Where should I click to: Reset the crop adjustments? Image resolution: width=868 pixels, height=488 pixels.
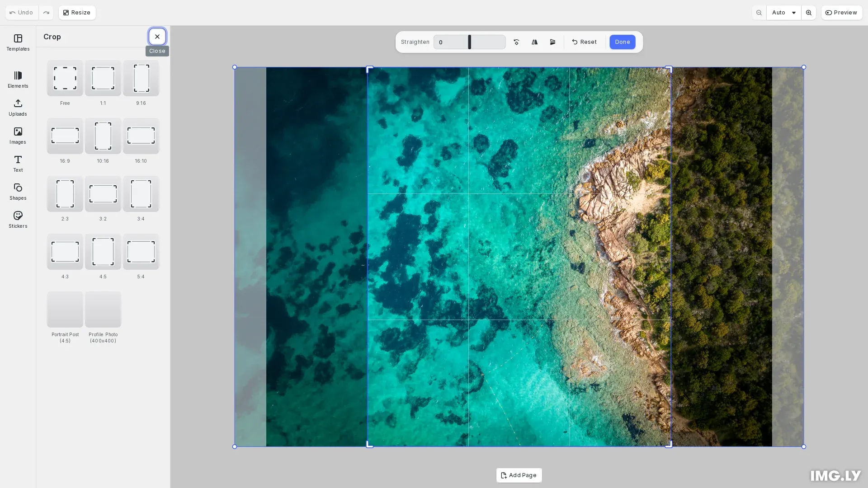(x=584, y=42)
